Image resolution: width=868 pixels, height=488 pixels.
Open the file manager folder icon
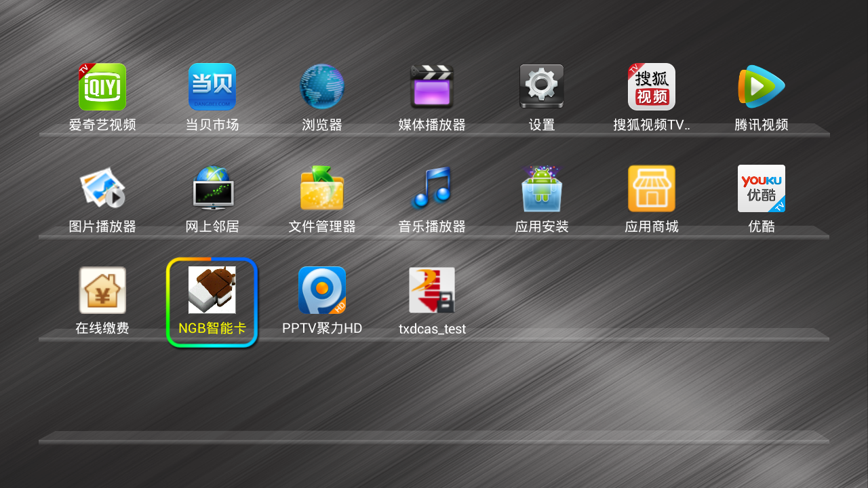pyautogui.click(x=322, y=188)
